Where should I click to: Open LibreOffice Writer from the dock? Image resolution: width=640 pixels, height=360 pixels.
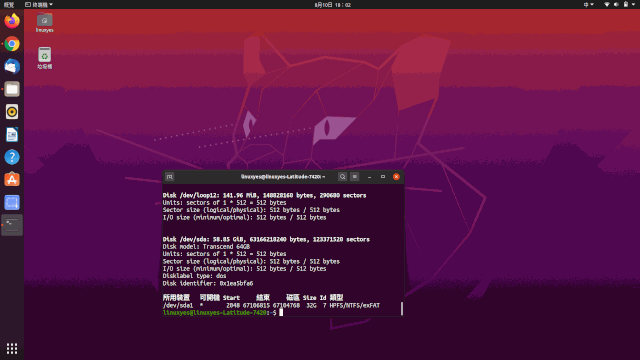tap(12, 134)
